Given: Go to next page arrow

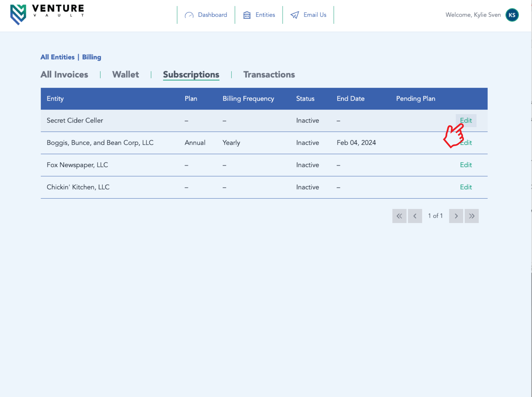Looking at the screenshot, I should (x=456, y=216).
